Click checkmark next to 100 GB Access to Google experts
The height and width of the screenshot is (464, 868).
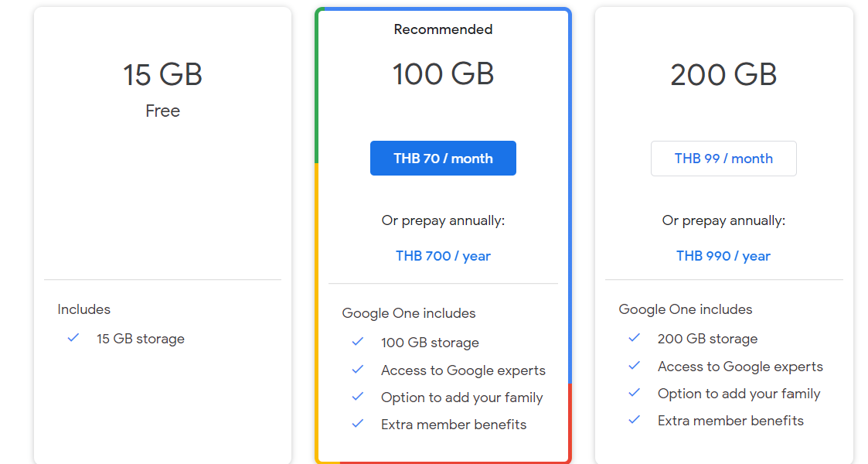[x=358, y=370]
